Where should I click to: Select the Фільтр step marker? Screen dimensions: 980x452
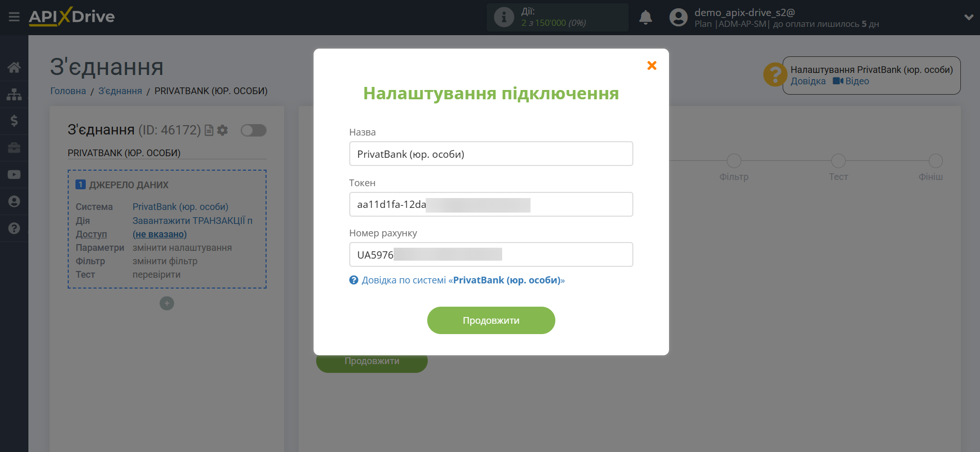click(x=734, y=161)
